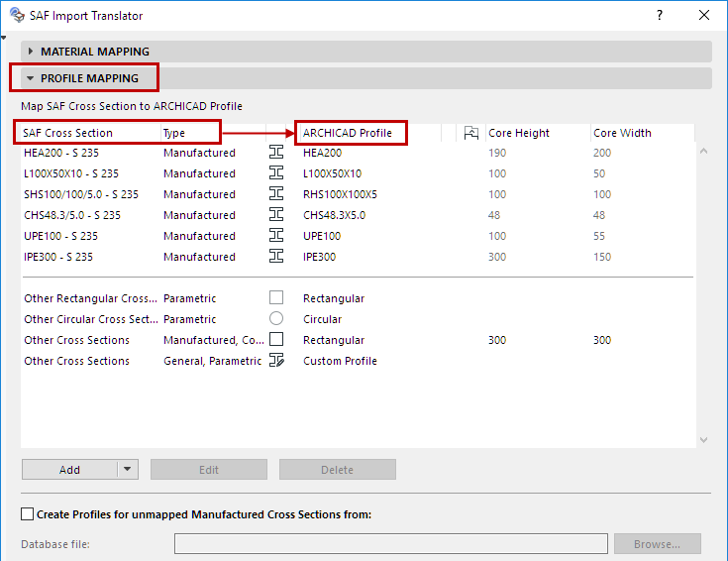Click the IPE300 ARCHICAD profile name
The width and height of the screenshot is (728, 561).
(319, 257)
